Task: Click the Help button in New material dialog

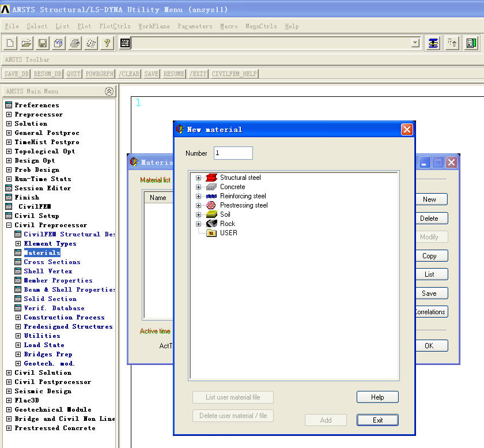Action: click(377, 397)
